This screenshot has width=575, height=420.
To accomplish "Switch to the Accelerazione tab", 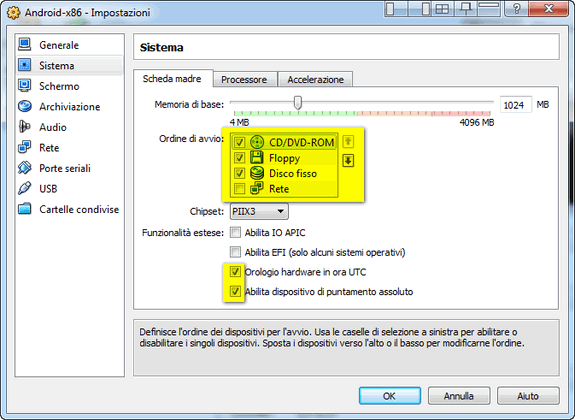I will [315, 79].
